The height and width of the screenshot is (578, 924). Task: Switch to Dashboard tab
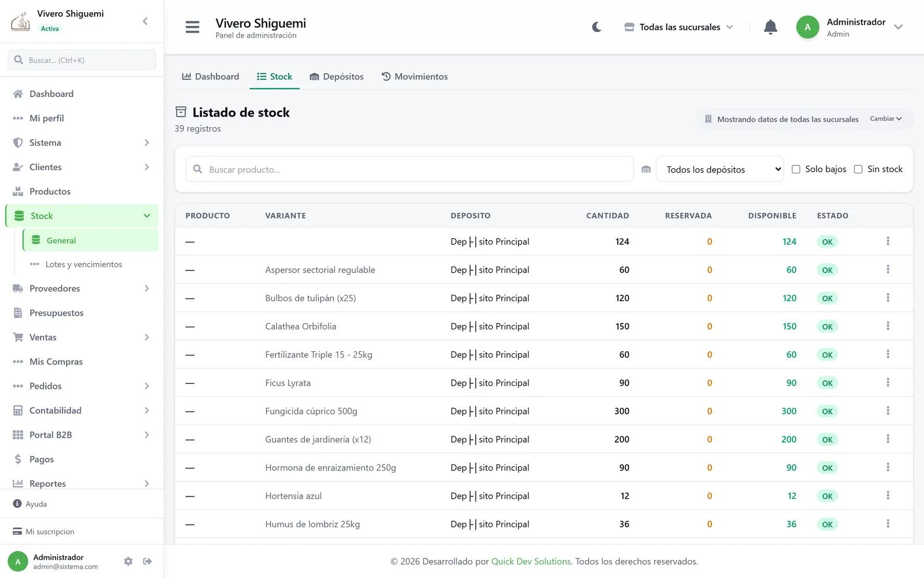pos(210,76)
